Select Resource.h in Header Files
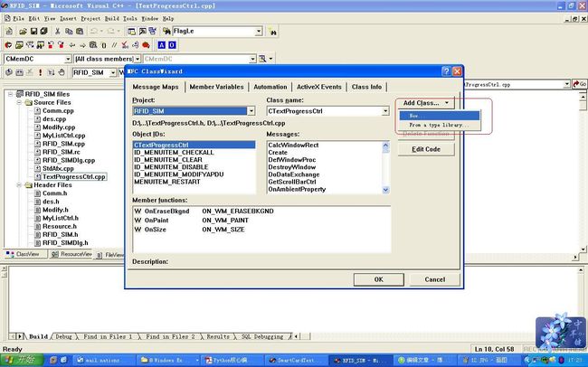Image resolution: width=588 pixels, height=367 pixels. coord(59,226)
